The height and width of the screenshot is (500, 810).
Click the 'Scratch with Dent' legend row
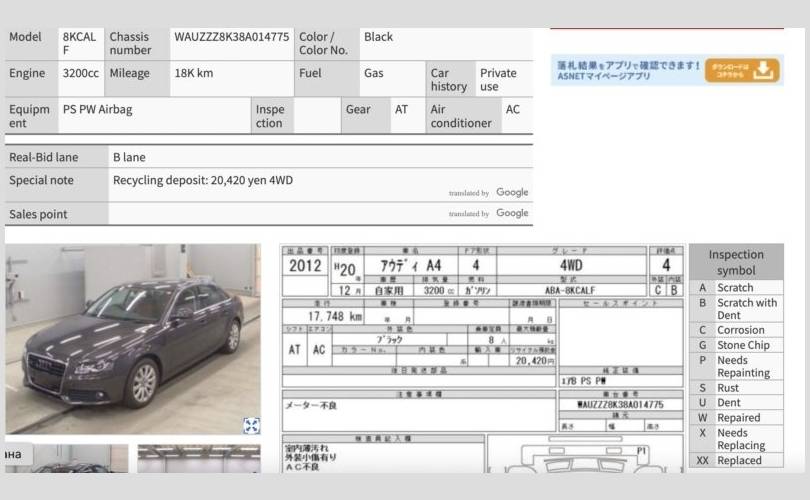click(736, 309)
